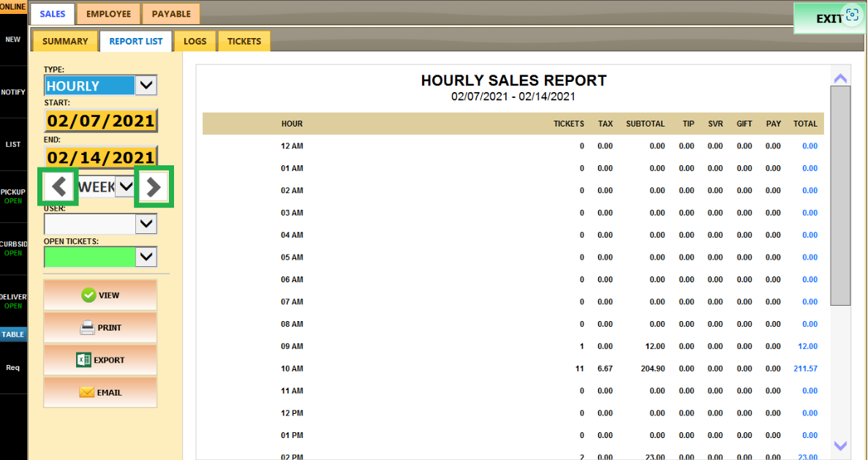
Task: Email the hourly sales report
Action: [x=100, y=393]
